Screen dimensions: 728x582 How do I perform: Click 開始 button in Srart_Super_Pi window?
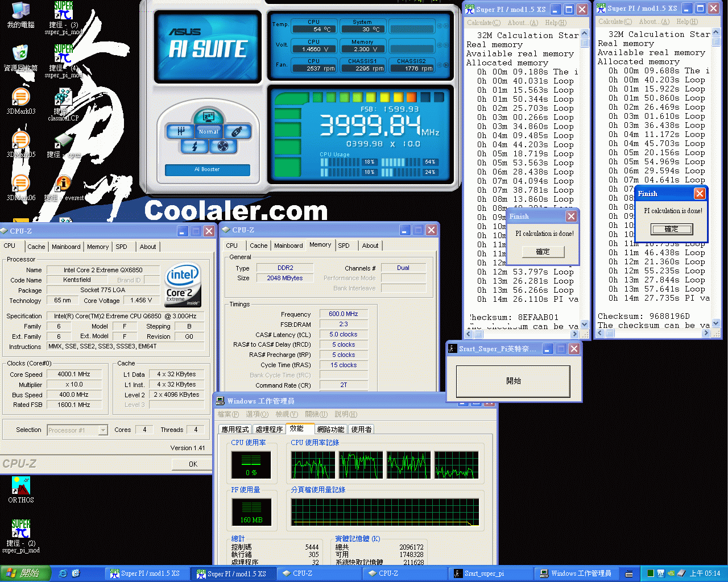tap(513, 381)
